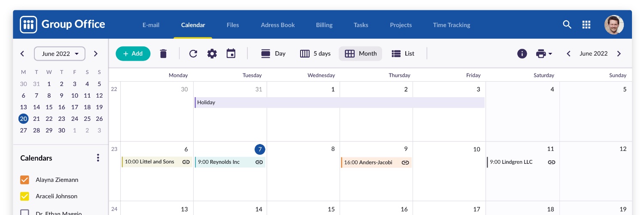Screen dimensions: 644x215
Task: Switch to 5 days view
Action: pos(315,54)
